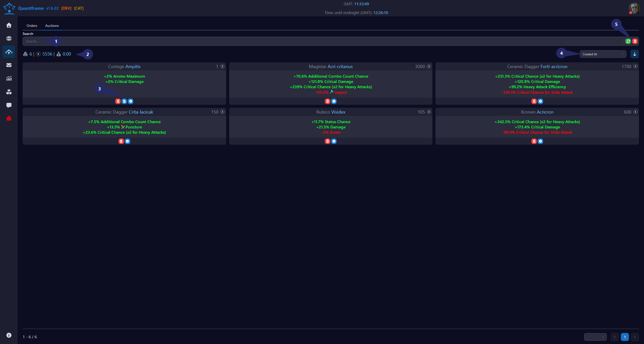The width and height of the screenshot is (644, 344).
Task: Open the statistics chart sidebar icon
Action: pos(9,78)
